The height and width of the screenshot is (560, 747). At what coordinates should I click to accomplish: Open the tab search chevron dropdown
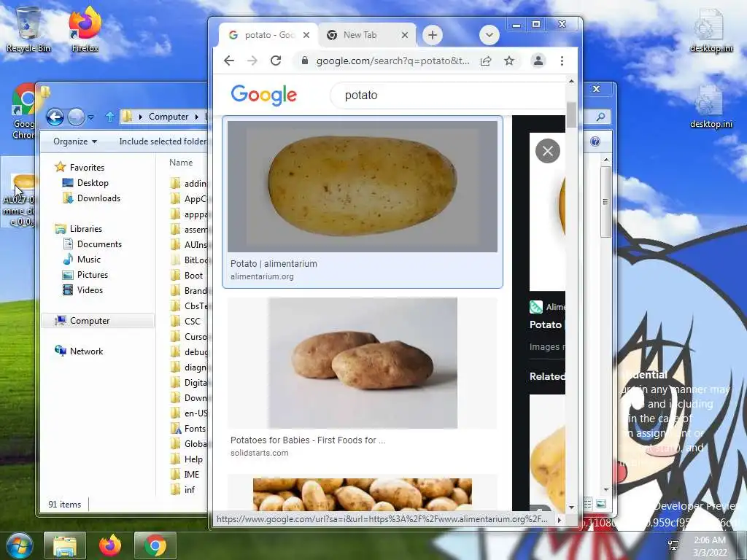(489, 35)
